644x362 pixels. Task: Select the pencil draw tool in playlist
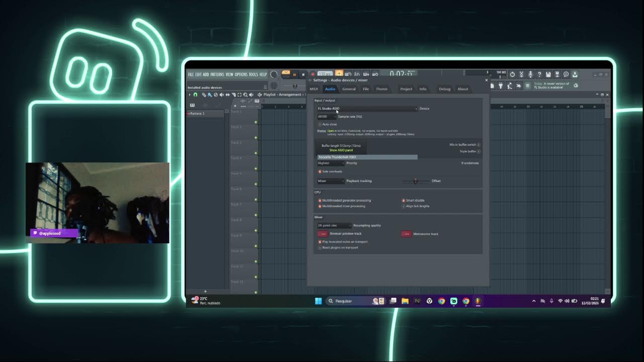204,95
